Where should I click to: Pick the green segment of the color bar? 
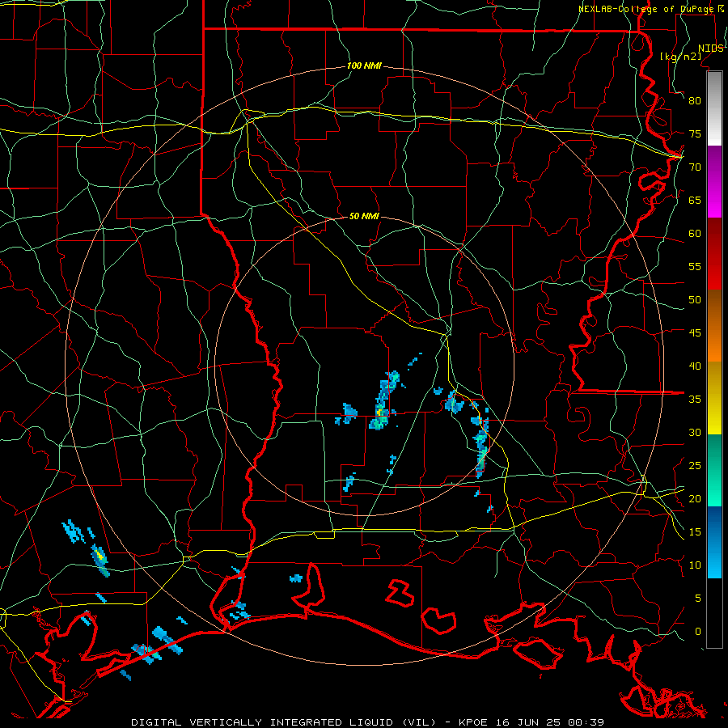pyautogui.click(x=714, y=470)
